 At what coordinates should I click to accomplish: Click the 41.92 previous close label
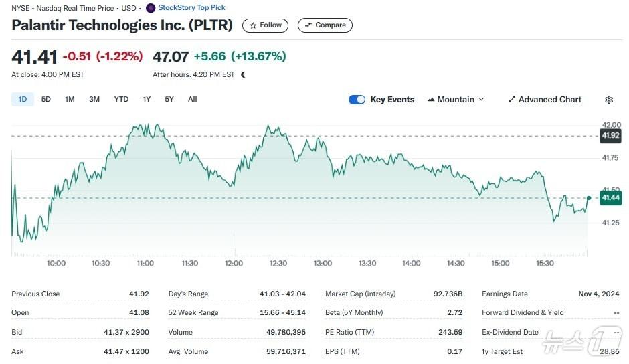coord(610,136)
